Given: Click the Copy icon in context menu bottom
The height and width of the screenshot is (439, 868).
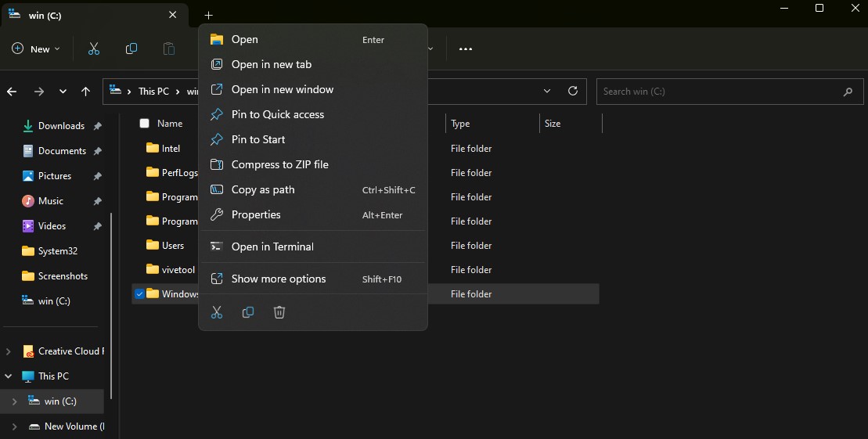Looking at the screenshot, I should coord(248,312).
